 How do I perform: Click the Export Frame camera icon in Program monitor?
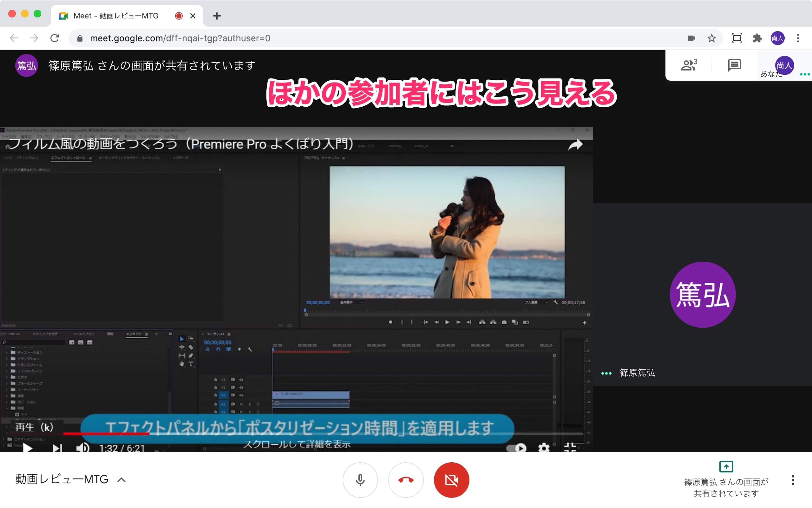pos(504,322)
